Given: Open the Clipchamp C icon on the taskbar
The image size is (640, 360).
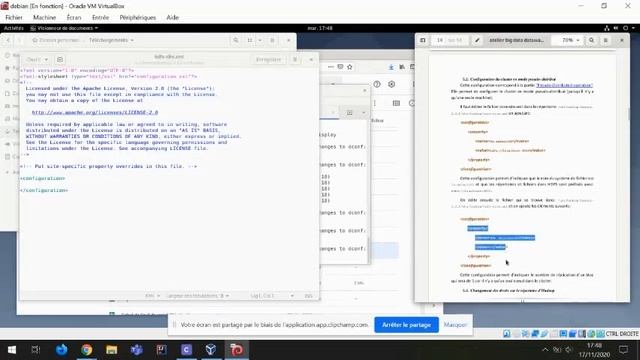Looking at the screenshot, I should tap(187, 350).
